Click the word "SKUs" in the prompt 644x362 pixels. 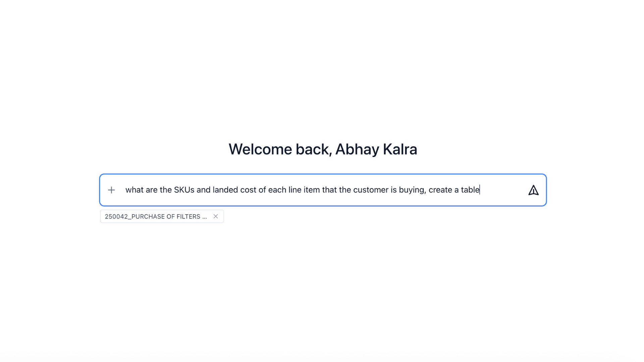click(x=184, y=190)
